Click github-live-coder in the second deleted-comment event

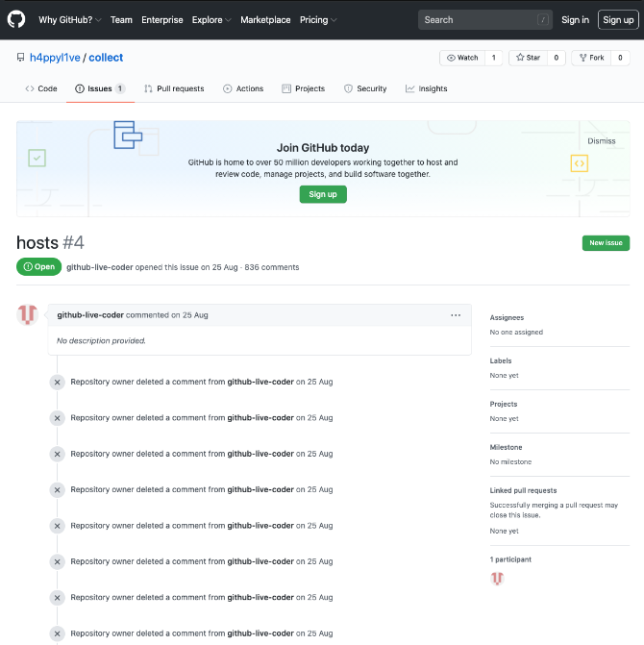point(260,418)
